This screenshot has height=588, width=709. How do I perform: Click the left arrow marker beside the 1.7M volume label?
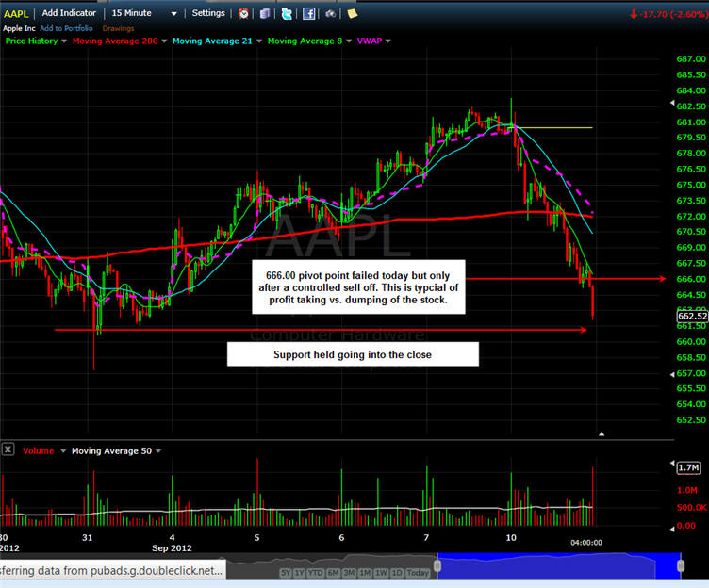click(x=672, y=464)
